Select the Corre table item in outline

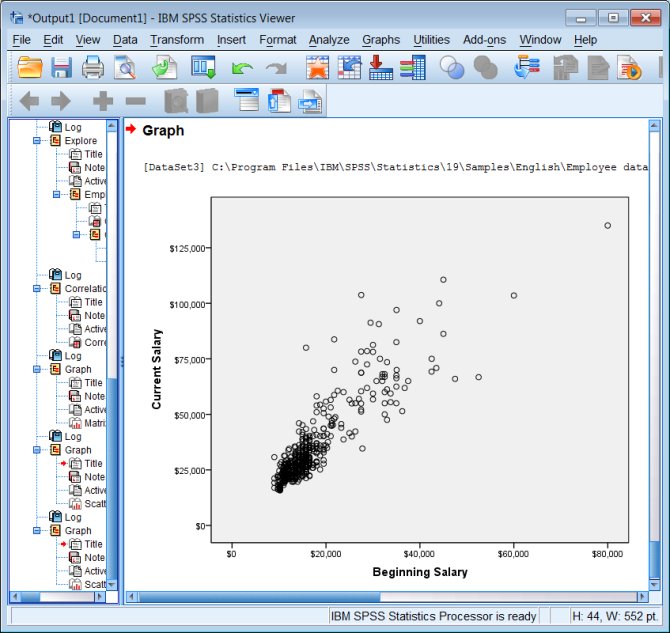coord(95,342)
